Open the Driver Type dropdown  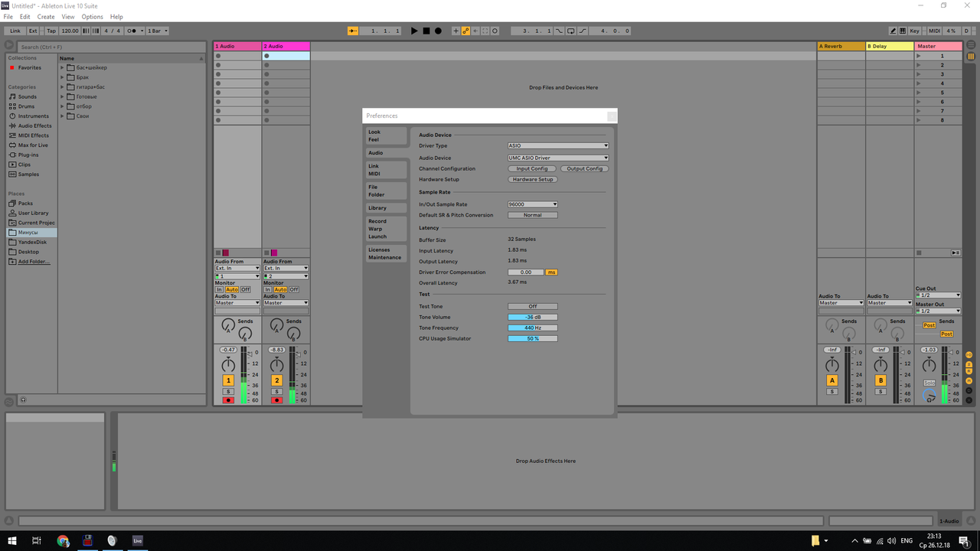point(557,145)
